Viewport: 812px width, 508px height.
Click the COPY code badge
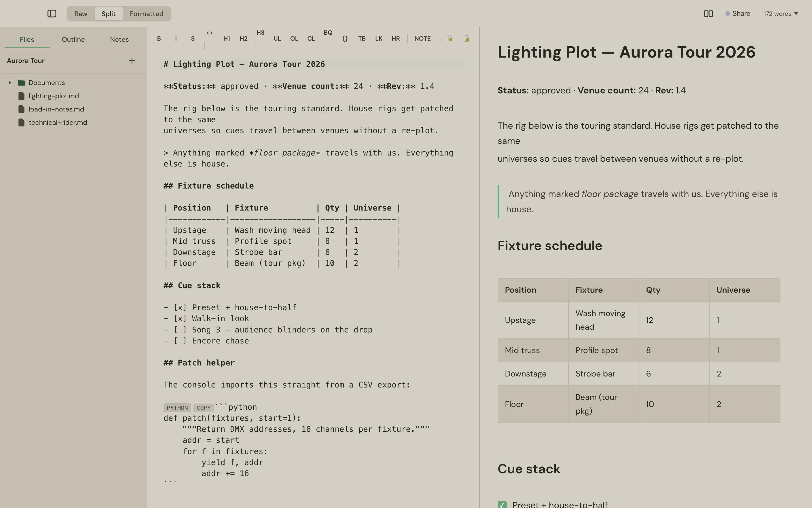pos(204,408)
